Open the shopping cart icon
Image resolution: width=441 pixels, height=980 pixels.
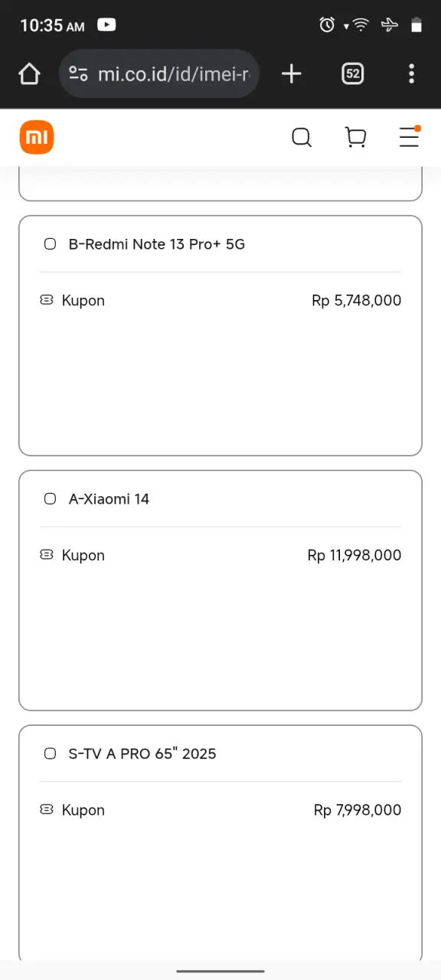click(356, 138)
